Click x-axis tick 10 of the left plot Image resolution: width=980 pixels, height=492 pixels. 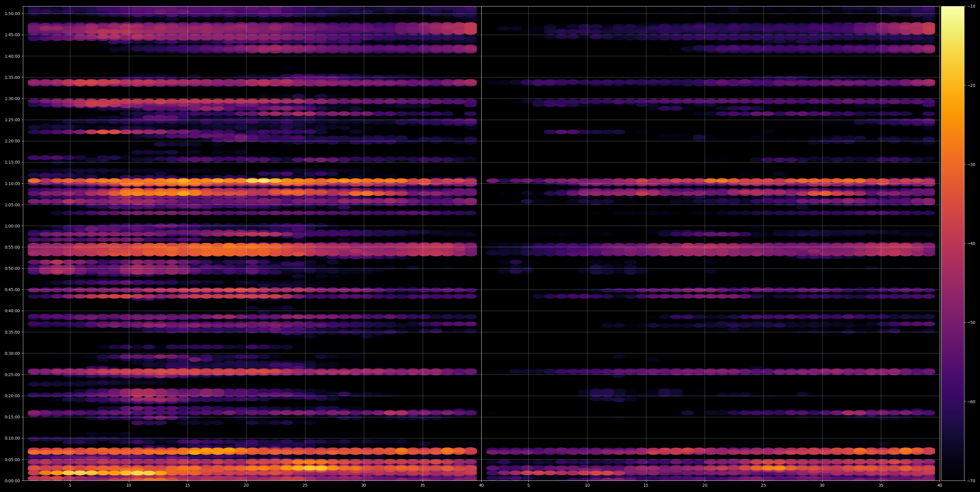pyautogui.click(x=129, y=486)
